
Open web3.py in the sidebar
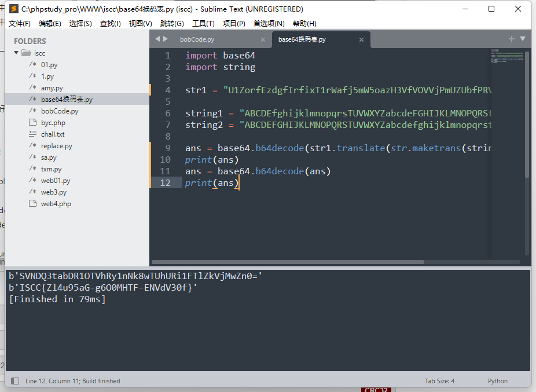coord(54,192)
